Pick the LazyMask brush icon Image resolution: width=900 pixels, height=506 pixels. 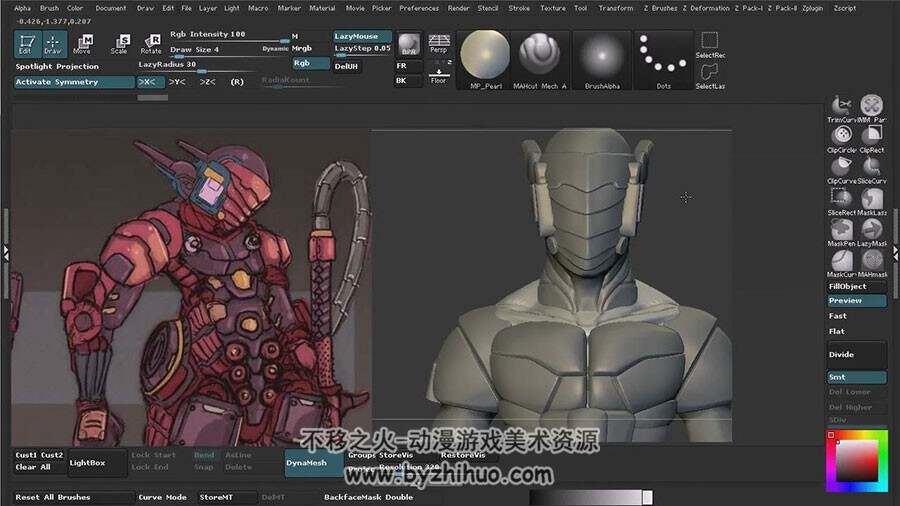pyautogui.click(x=872, y=233)
